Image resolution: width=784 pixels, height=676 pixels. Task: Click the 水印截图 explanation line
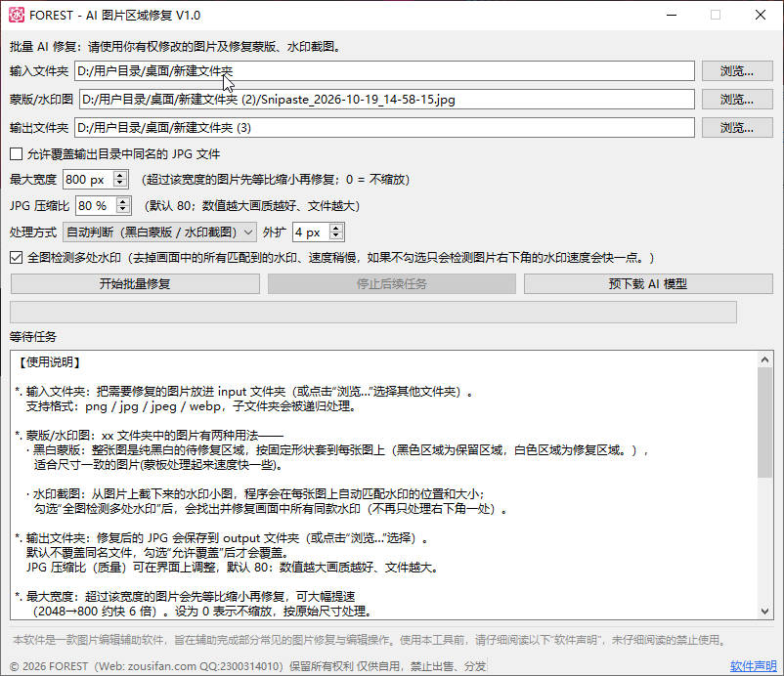click(x=255, y=494)
